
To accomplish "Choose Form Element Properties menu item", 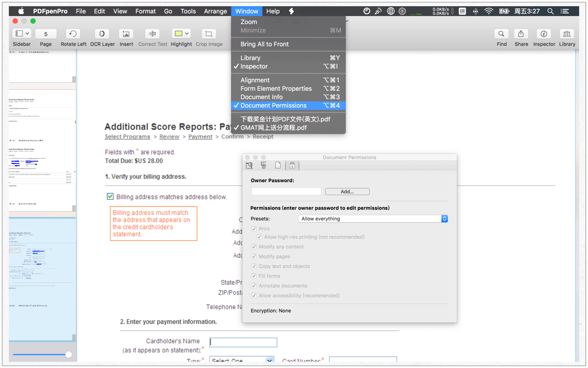I will tap(288, 88).
